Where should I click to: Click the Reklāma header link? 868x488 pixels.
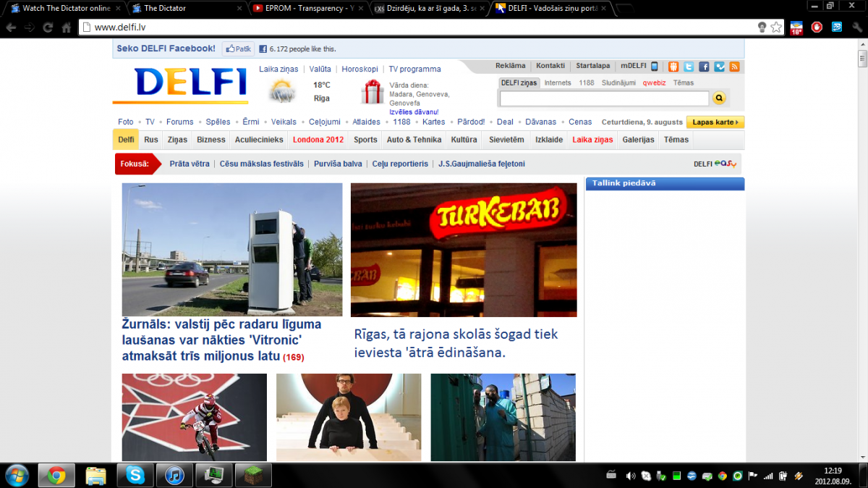pyautogui.click(x=510, y=66)
